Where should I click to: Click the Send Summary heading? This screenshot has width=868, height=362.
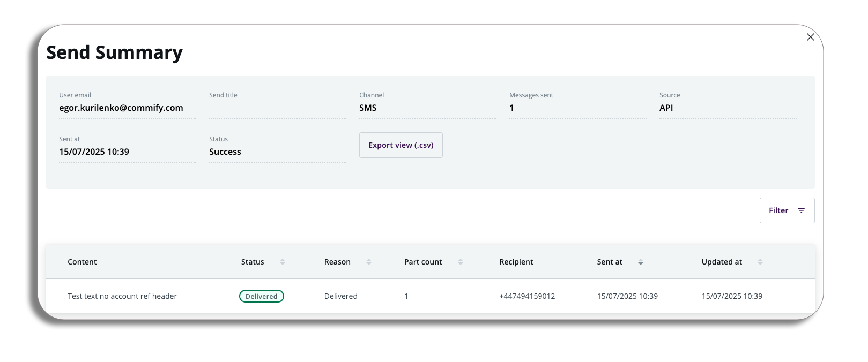click(115, 52)
